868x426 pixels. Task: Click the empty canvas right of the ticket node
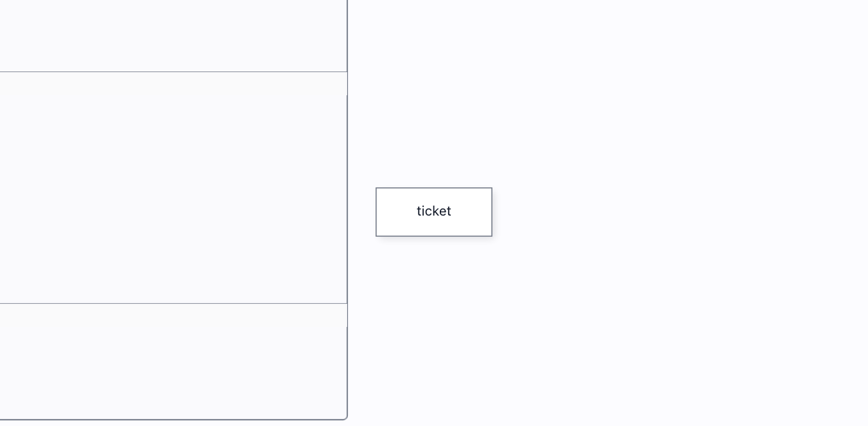point(680,212)
